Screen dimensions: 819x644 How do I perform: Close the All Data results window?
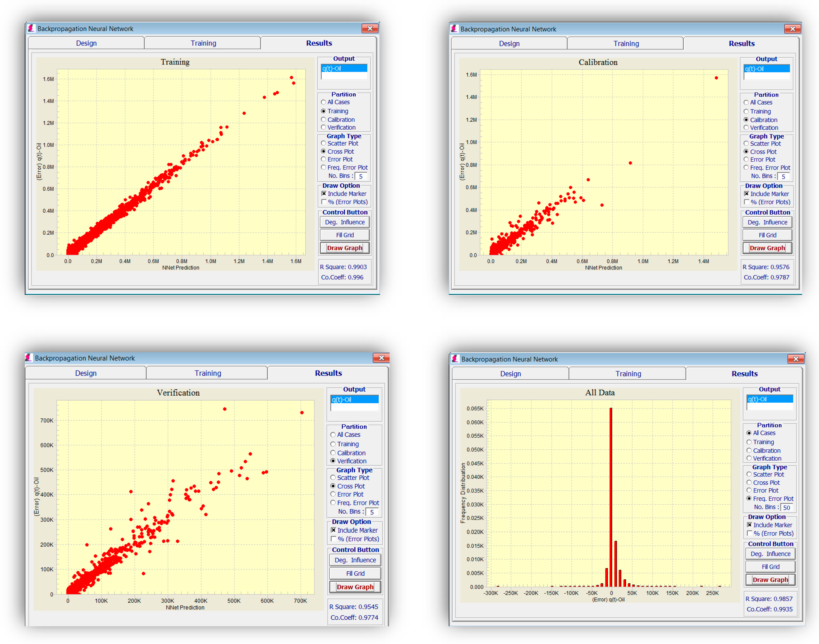coord(796,358)
